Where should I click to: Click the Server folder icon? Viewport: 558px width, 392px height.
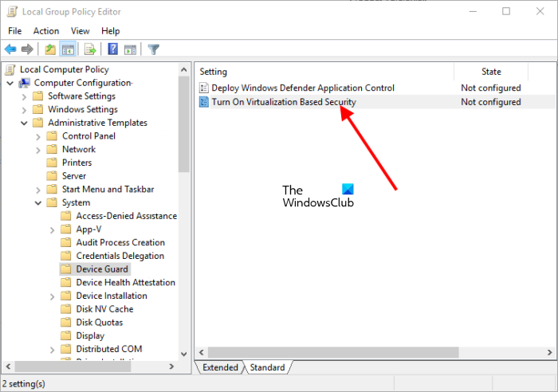pyautogui.click(x=52, y=176)
